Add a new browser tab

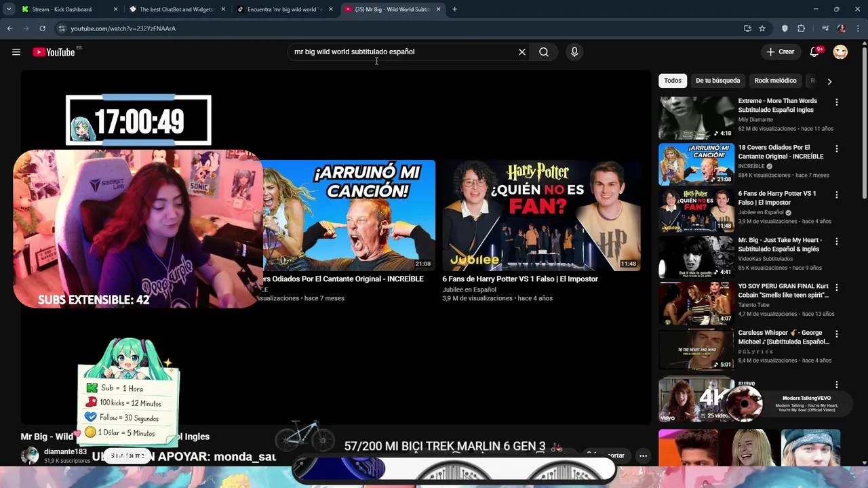click(x=454, y=9)
